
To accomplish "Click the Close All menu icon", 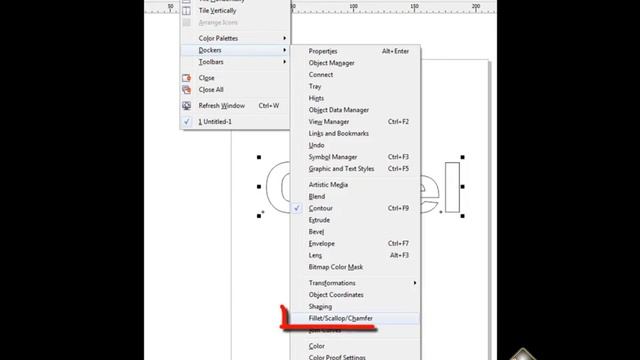I will click(187, 90).
